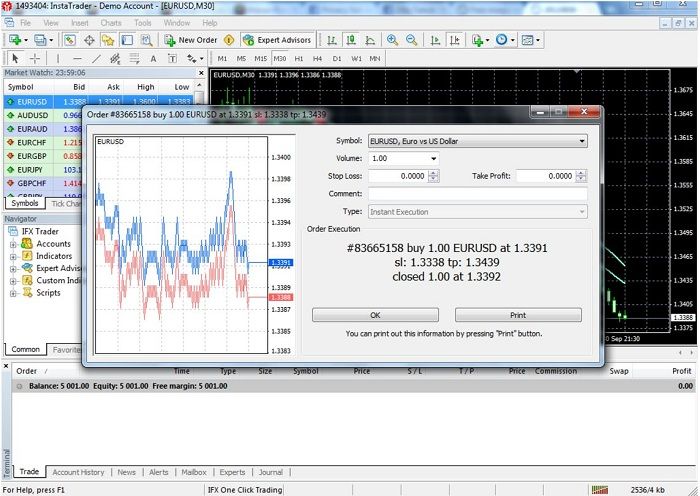Toggle the Navigator star-folder icon

click(108, 40)
